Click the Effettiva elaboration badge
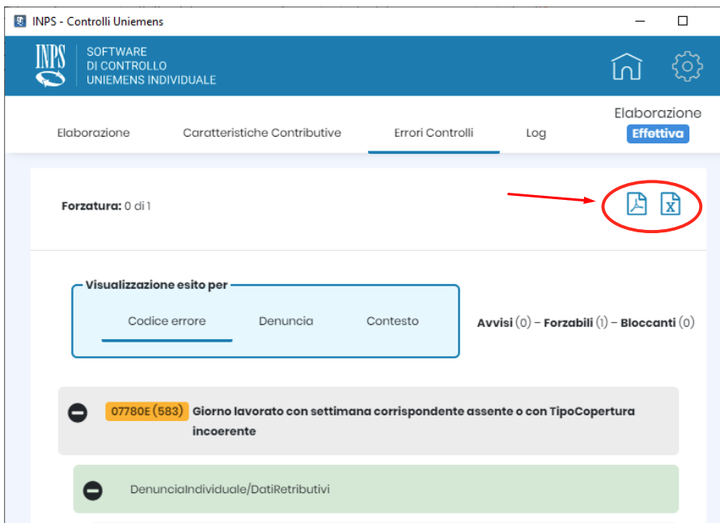The image size is (720, 523). 657,133
